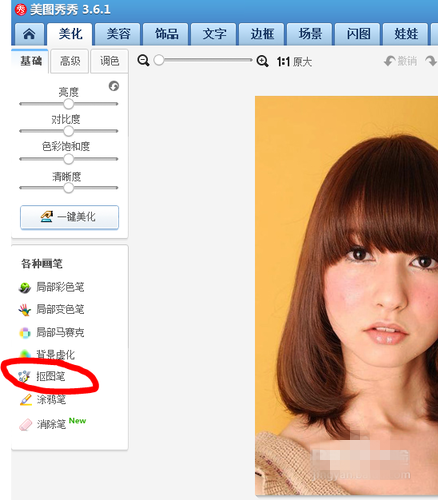Click the 亮度 label text
Viewport: 438px width, 500px height.
tap(69, 92)
